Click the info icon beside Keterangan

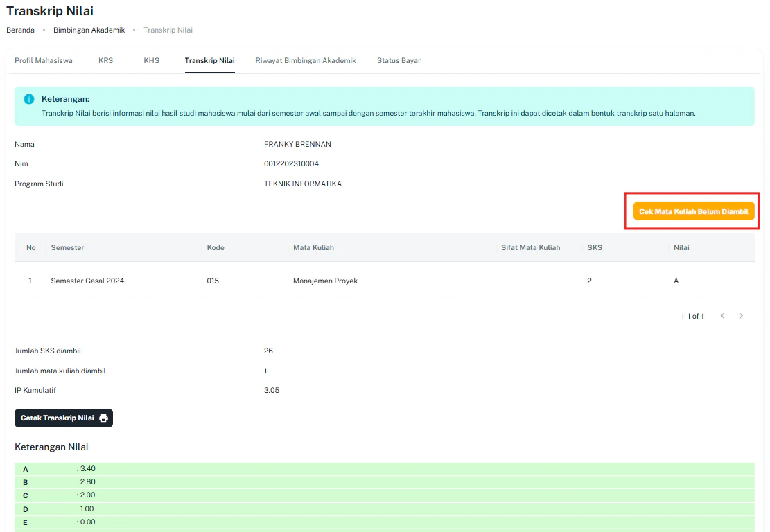click(x=29, y=99)
